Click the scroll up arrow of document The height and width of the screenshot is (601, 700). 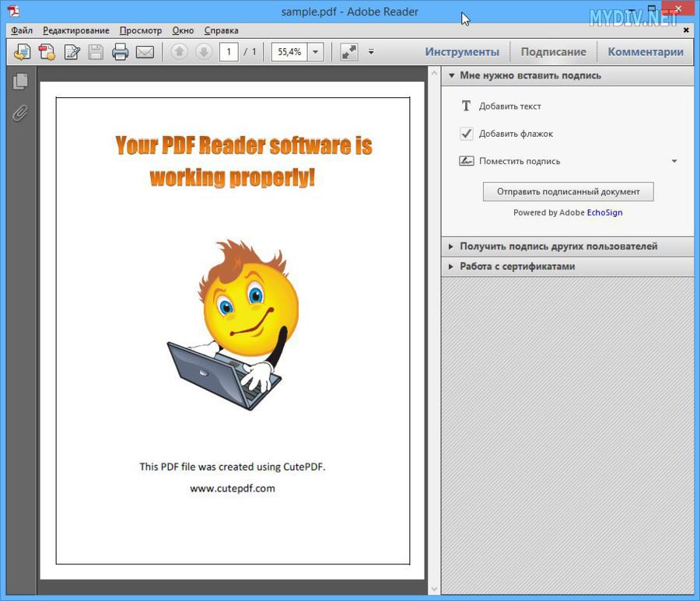click(434, 73)
